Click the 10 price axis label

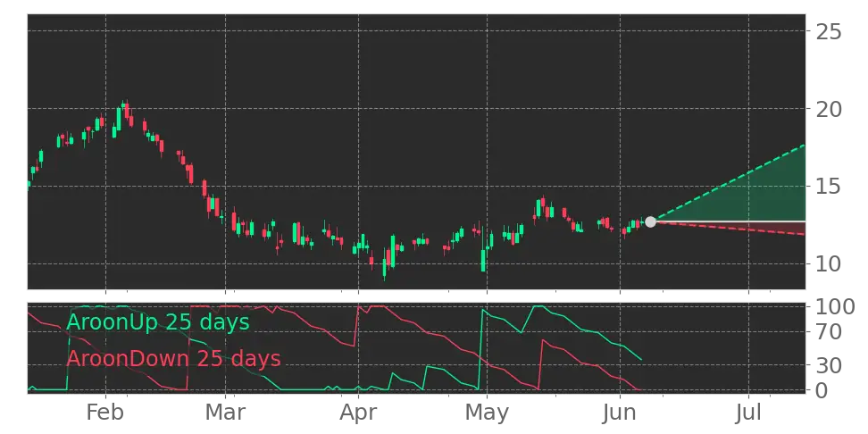click(x=829, y=264)
